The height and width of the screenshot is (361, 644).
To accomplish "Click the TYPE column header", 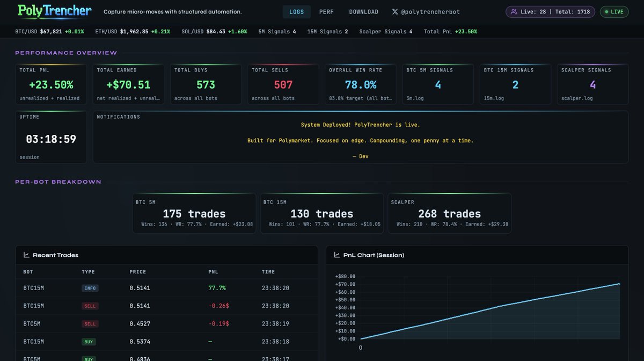I will (x=88, y=272).
